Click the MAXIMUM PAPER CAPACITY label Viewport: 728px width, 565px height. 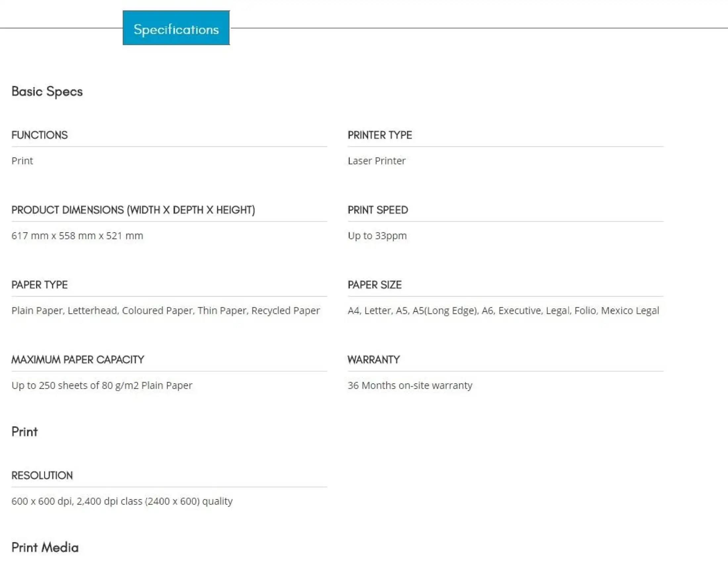78,360
